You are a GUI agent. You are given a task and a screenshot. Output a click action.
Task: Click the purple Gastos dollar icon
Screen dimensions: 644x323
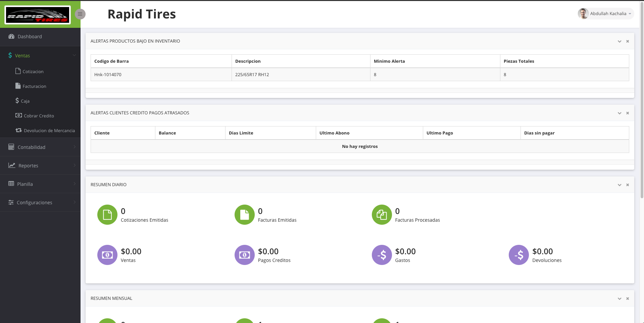(382, 255)
